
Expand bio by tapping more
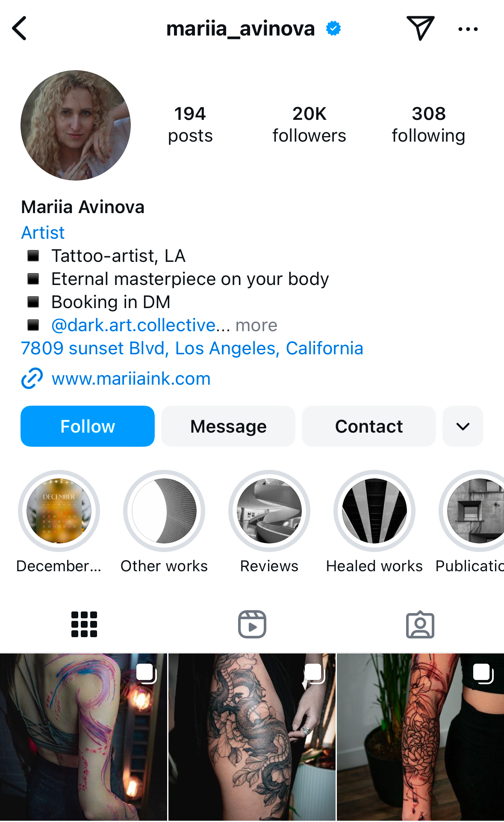[x=256, y=325]
